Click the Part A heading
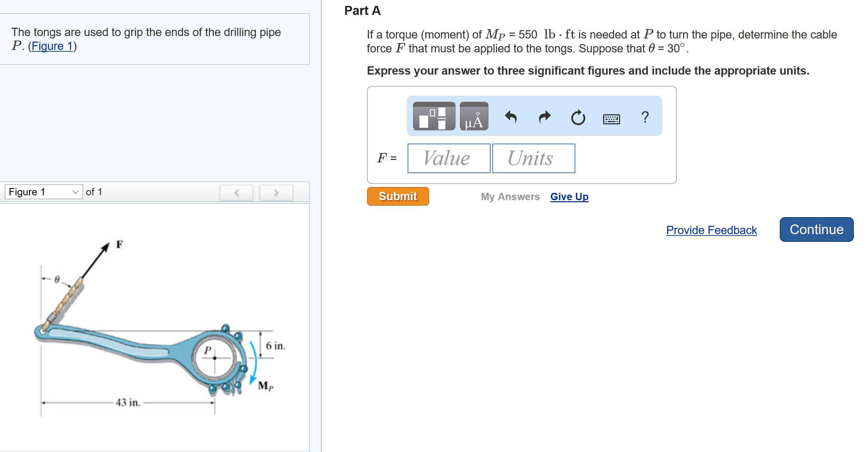The image size is (868, 452). (362, 11)
